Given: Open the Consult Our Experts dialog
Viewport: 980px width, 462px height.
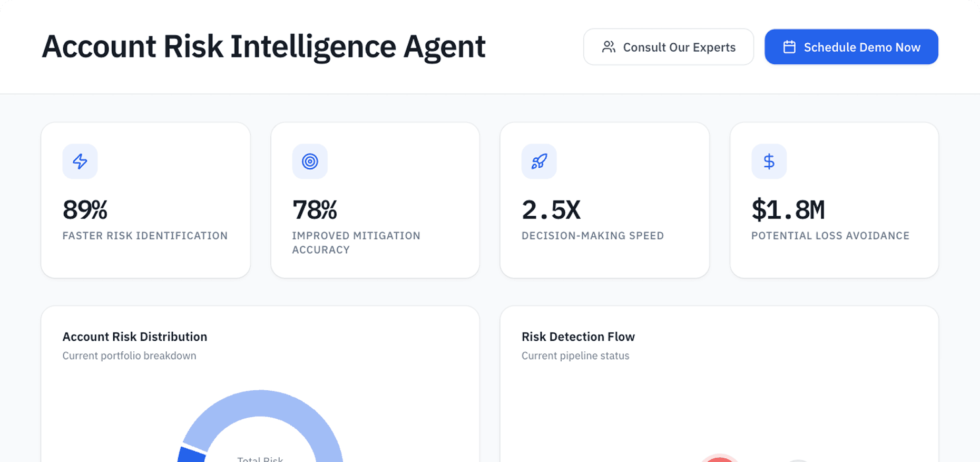Looking at the screenshot, I should pos(668,46).
